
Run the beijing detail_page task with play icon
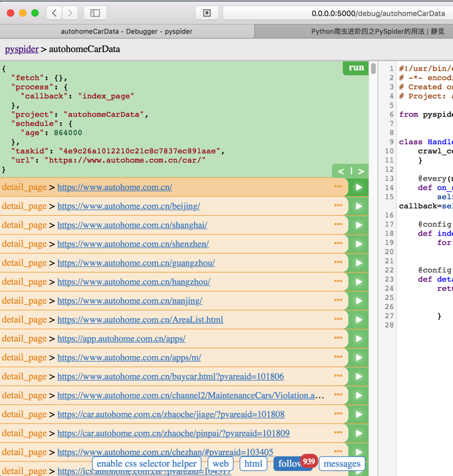[359, 207]
